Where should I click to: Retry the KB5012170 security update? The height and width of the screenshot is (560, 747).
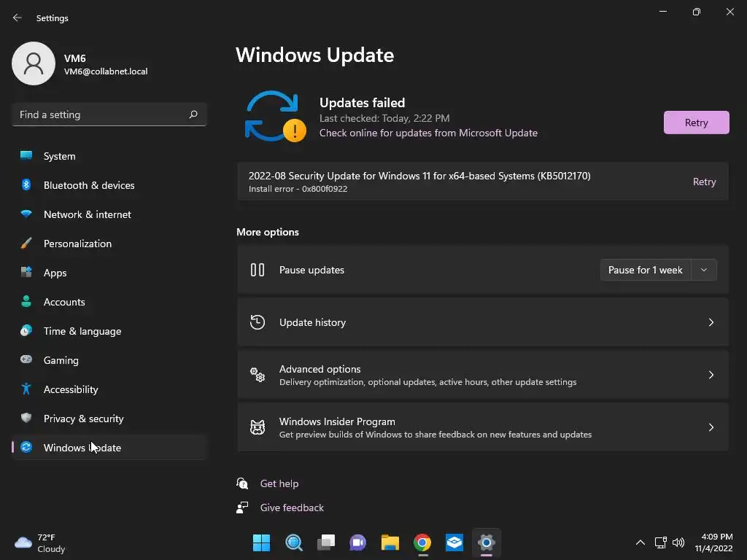pos(704,182)
